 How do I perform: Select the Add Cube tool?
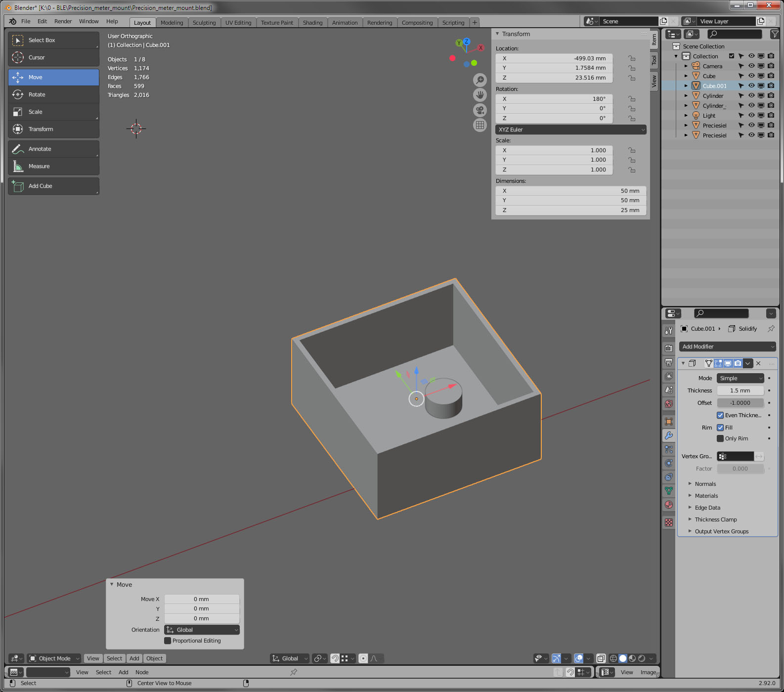[x=53, y=186]
